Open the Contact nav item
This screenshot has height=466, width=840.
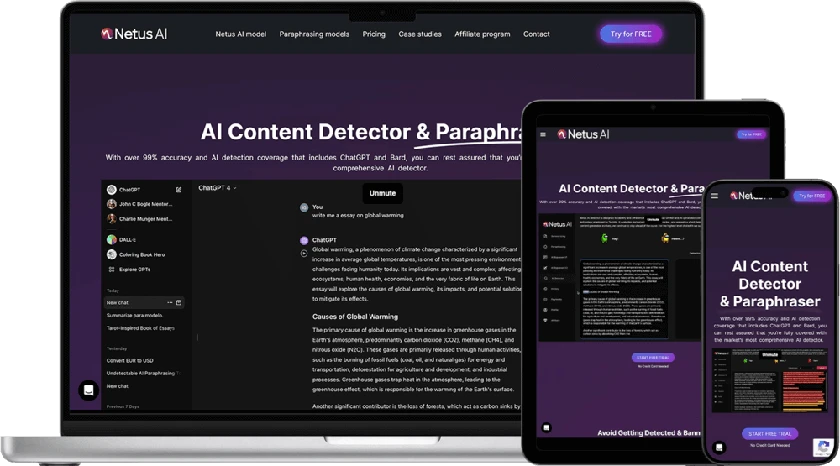click(x=536, y=34)
